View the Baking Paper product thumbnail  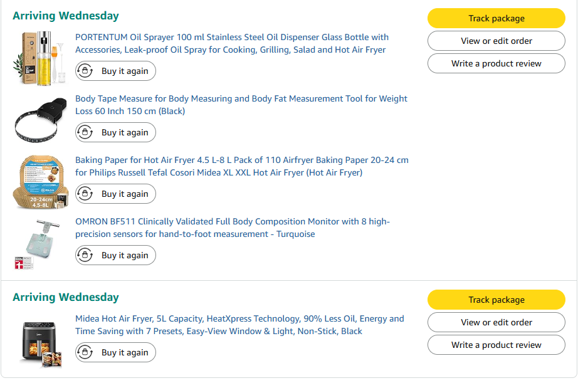pyautogui.click(x=39, y=181)
